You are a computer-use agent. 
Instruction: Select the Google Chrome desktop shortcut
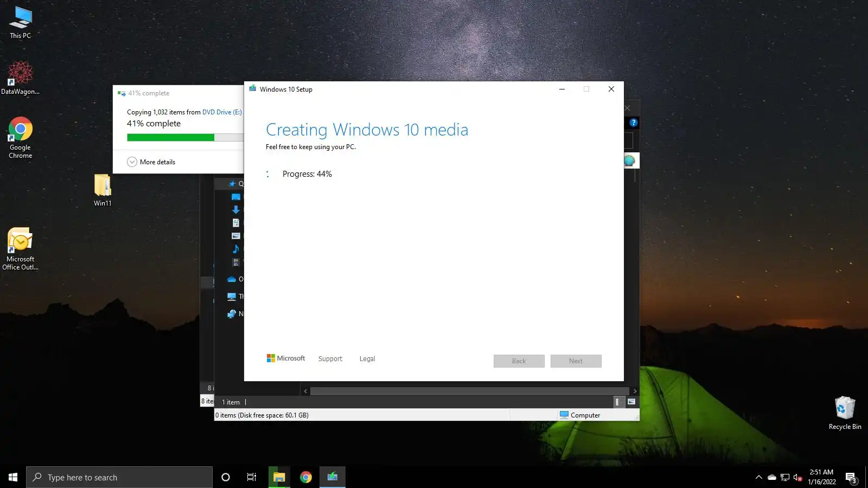pyautogui.click(x=21, y=138)
